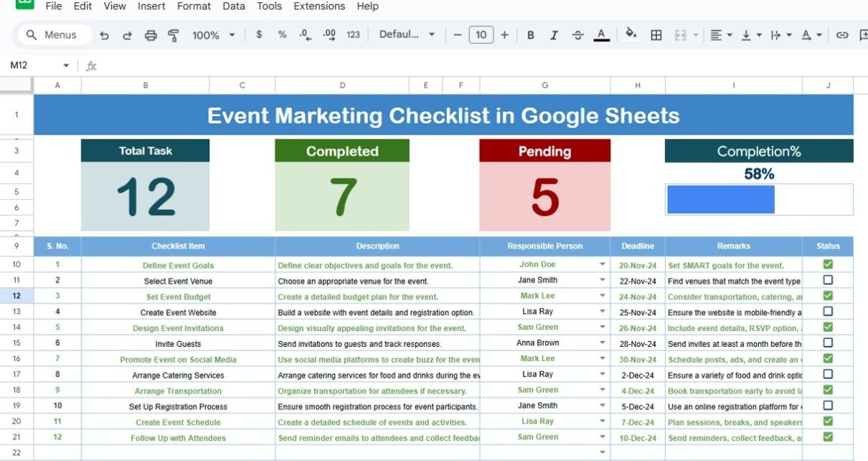Image resolution: width=868 pixels, height=461 pixels.
Task: Check the status box for Arrange Catering Services
Action: [x=828, y=374]
